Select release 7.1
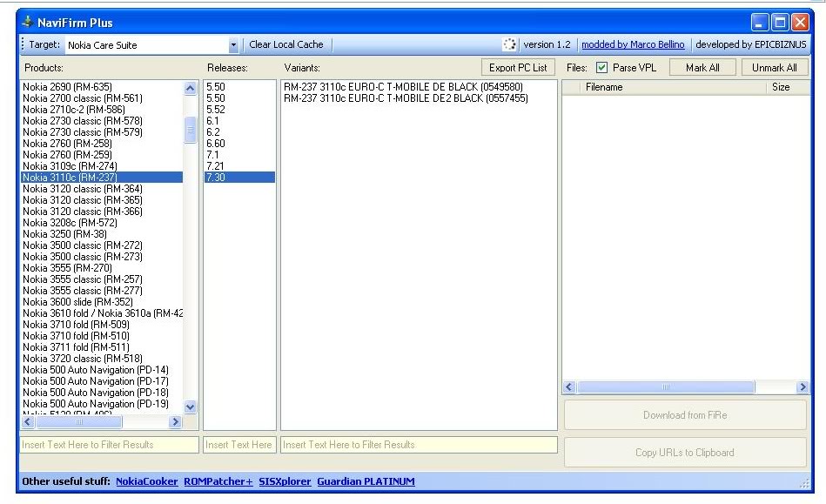This screenshot has height=504, width=826. 239,155
